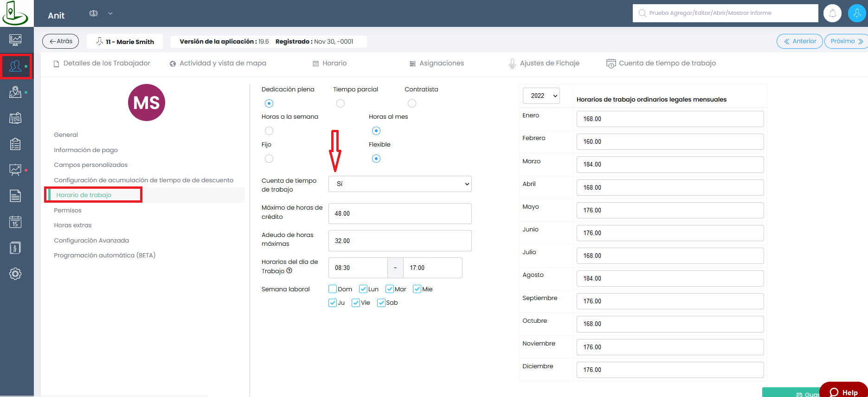
Task: Edit Máximo de horas de crédito field
Action: pos(400,213)
